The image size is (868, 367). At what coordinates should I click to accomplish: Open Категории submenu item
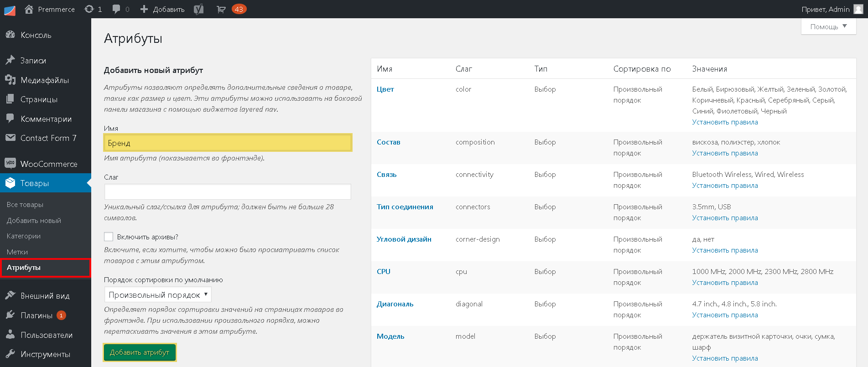[24, 236]
